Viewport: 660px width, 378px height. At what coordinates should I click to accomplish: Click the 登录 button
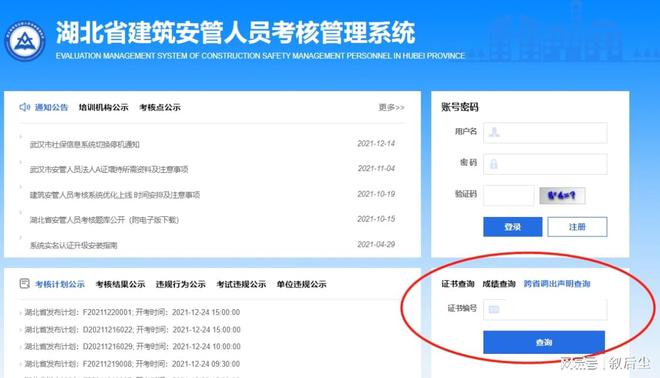point(513,227)
